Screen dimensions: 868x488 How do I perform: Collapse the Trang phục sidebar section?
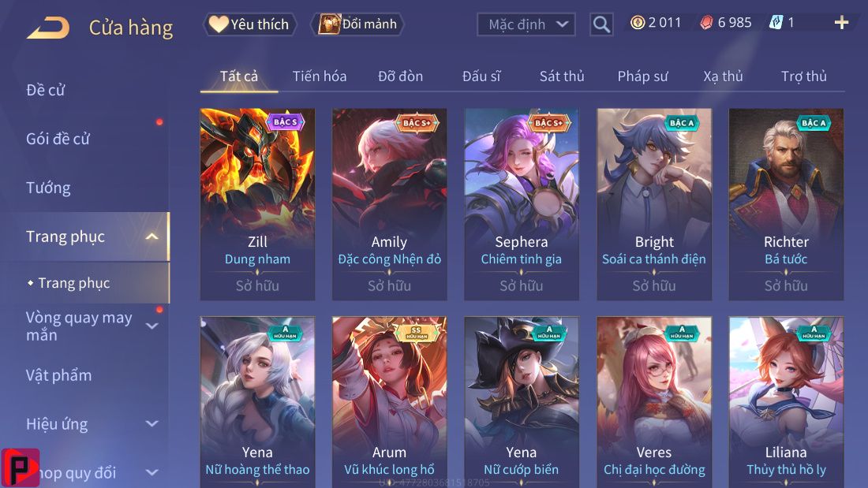[x=152, y=237]
